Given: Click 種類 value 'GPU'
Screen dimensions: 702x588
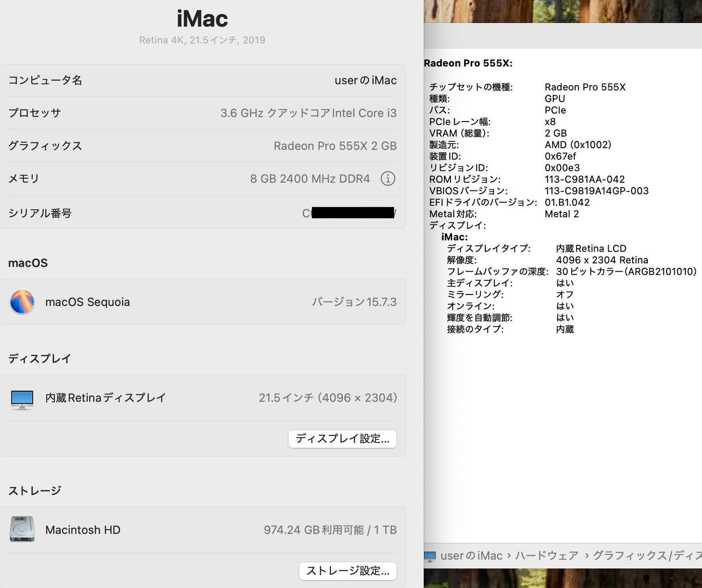Looking at the screenshot, I should [x=555, y=99].
